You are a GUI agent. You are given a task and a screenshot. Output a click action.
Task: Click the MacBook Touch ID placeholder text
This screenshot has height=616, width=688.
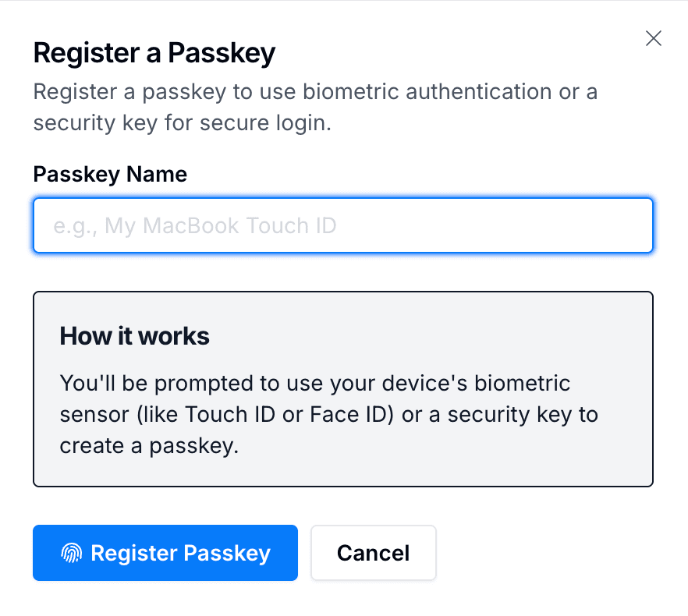(195, 226)
